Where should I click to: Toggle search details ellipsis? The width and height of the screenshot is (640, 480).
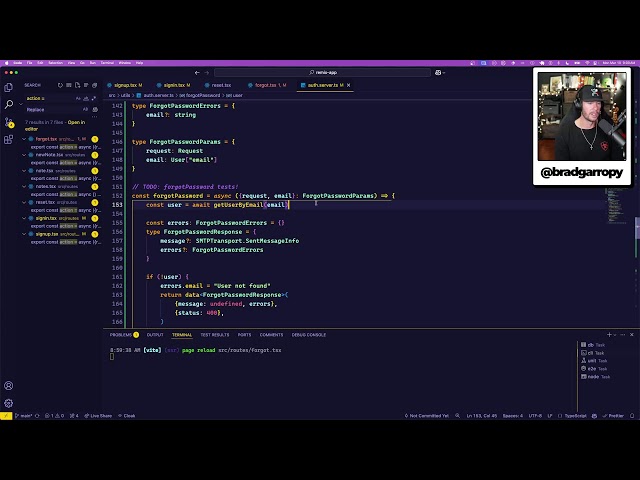click(95, 116)
